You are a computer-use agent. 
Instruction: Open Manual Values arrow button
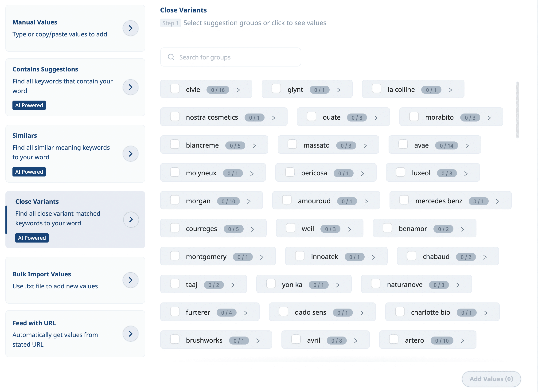[x=130, y=28]
